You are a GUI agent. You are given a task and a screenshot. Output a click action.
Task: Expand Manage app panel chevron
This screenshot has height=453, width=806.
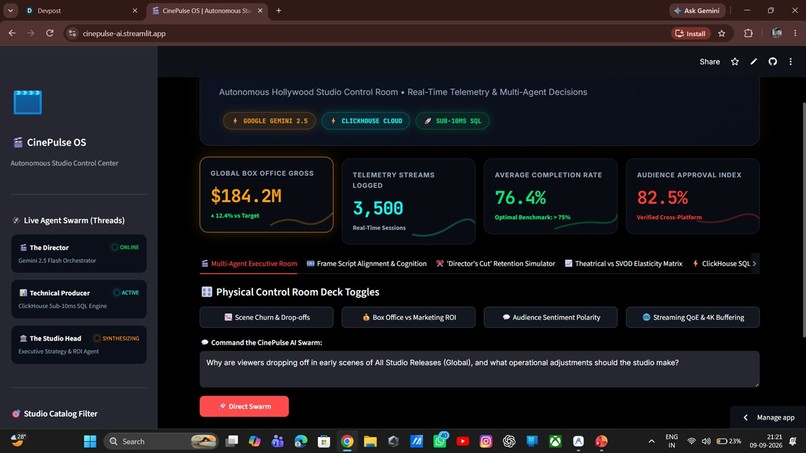coord(746,418)
